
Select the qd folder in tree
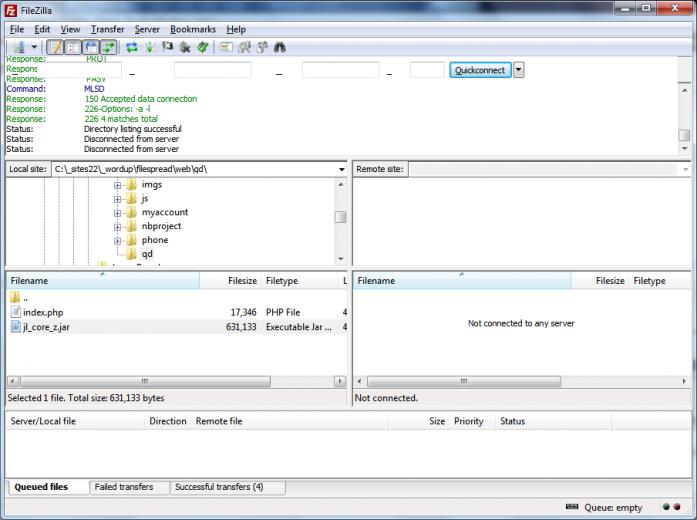147,254
